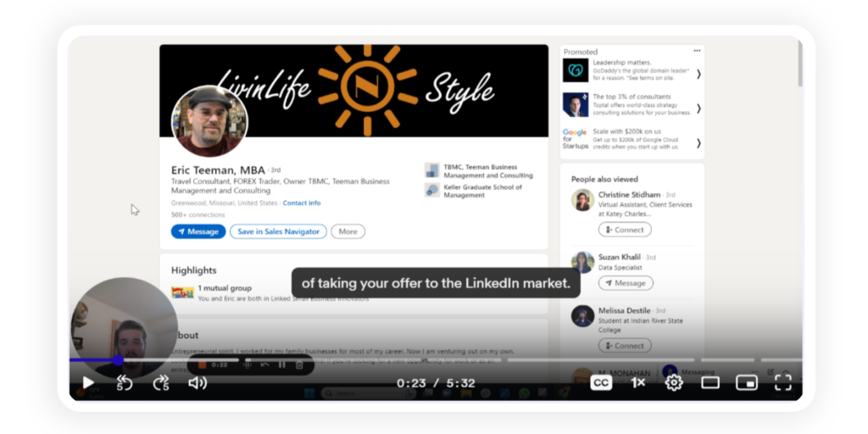
Task: Expand the GoDaddy promoted ad chevron
Action: (698, 74)
